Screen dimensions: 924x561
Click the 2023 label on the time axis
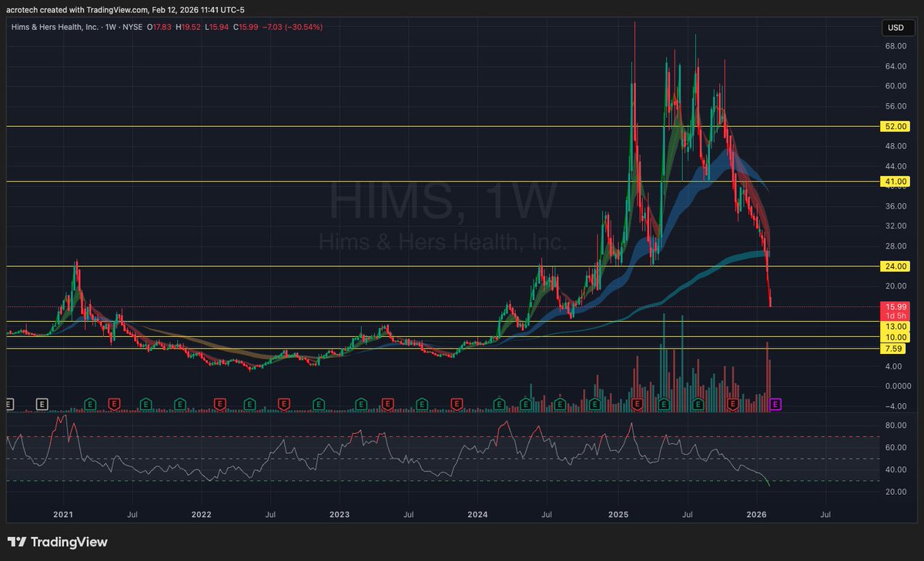(340, 513)
